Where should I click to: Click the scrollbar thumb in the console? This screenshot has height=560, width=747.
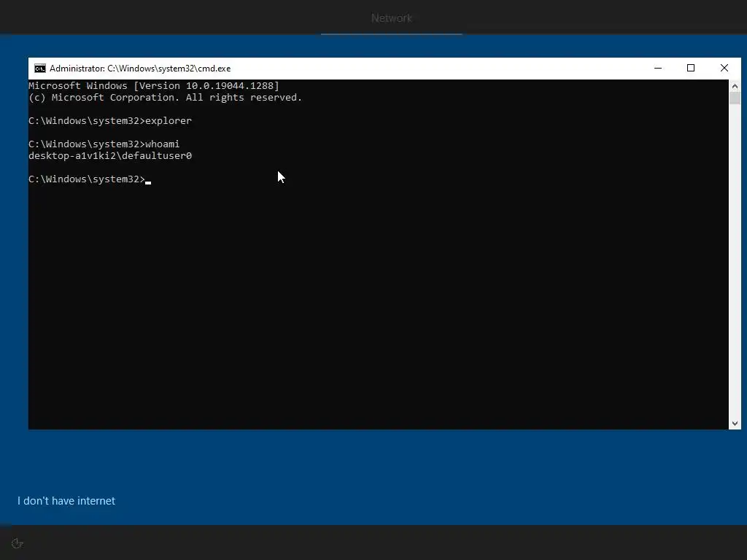tap(735, 98)
